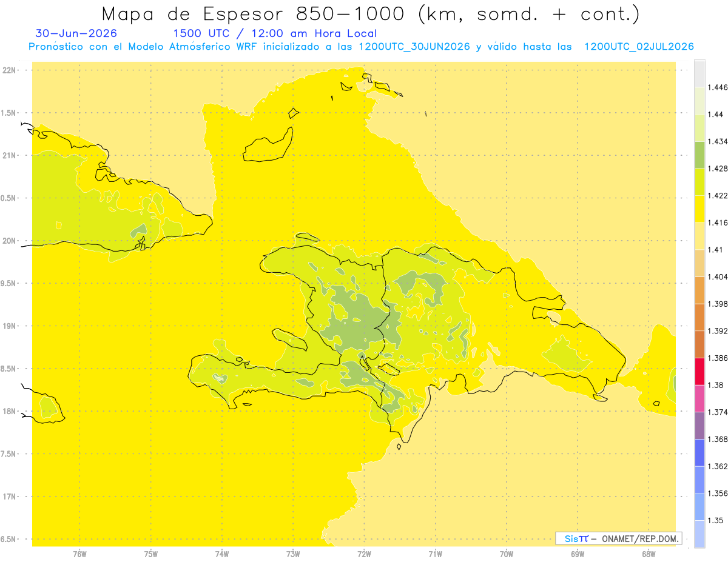Click latitude axis label '20N'
The image size is (728, 562).
click(9, 241)
